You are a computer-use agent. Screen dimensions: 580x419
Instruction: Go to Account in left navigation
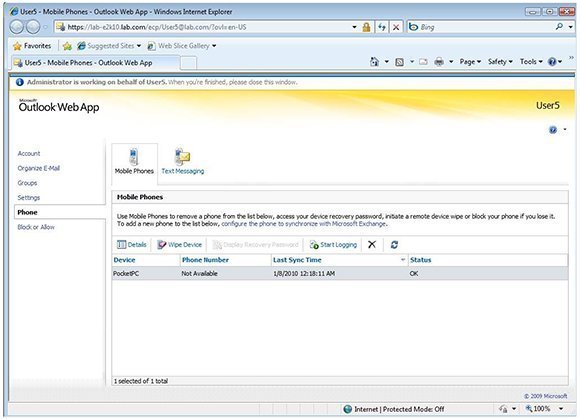pyautogui.click(x=29, y=153)
